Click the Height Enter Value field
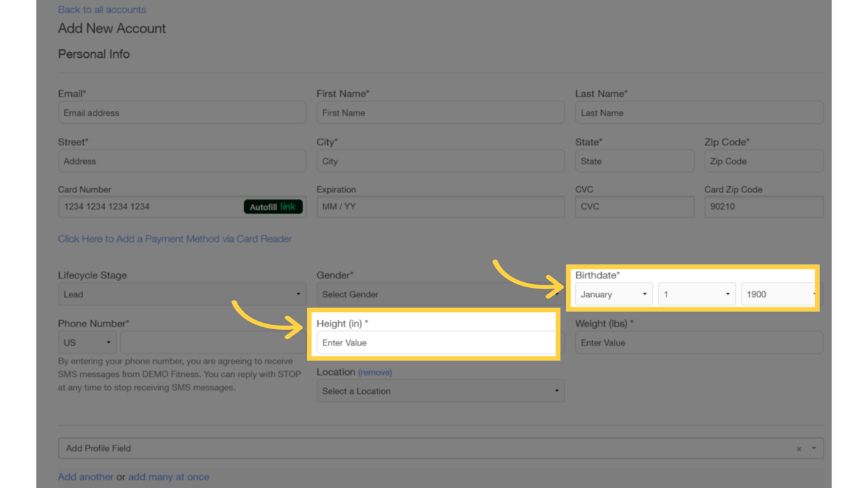Image resolution: width=868 pixels, height=488 pixels. click(x=435, y=342)
